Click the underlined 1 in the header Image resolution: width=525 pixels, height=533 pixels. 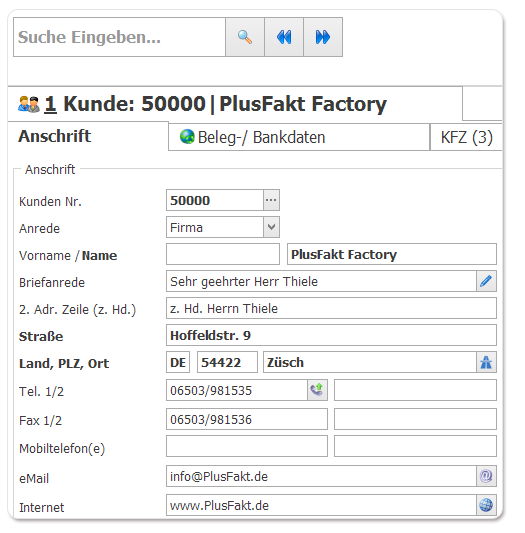point(50,104)
